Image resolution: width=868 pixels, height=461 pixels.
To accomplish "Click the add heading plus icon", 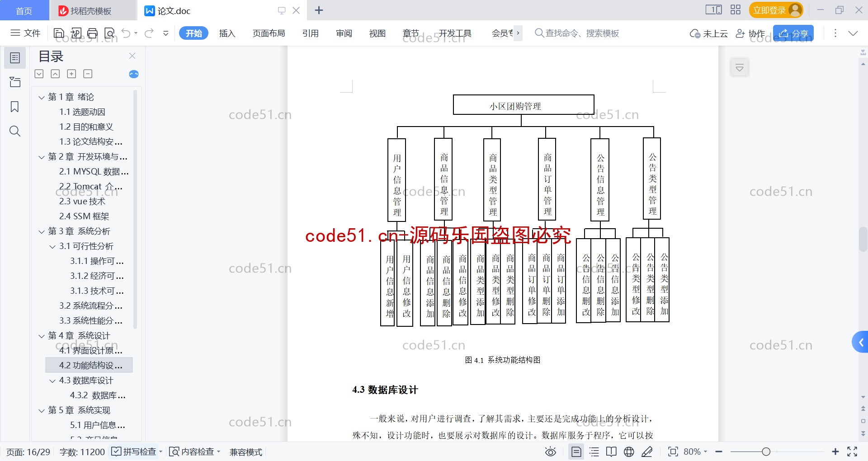I will tap(71, 74).
